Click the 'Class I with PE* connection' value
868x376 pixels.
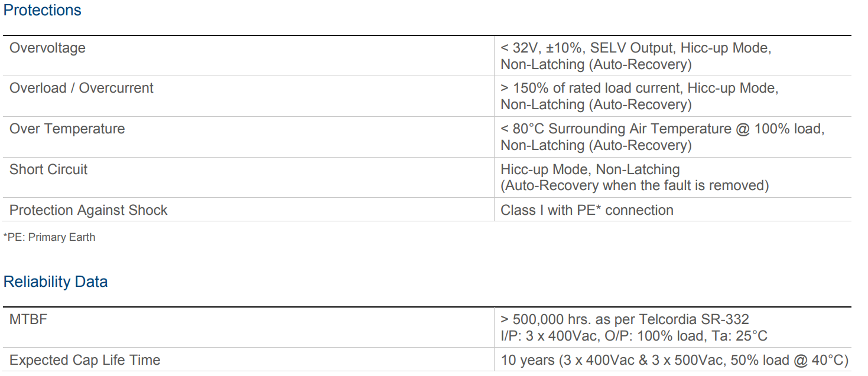click(x=587, y=211)
